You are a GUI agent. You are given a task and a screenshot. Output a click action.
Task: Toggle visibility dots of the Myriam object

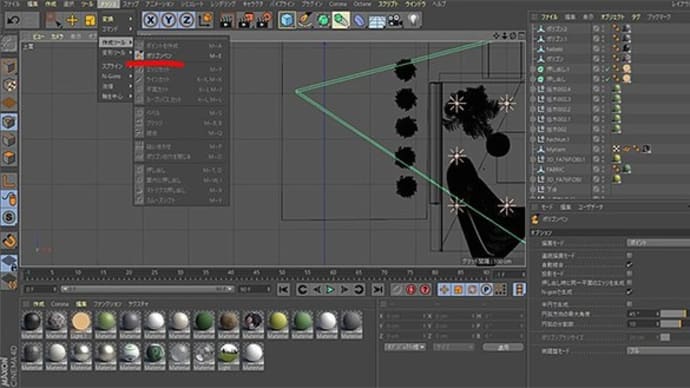(x=602, y=149)
